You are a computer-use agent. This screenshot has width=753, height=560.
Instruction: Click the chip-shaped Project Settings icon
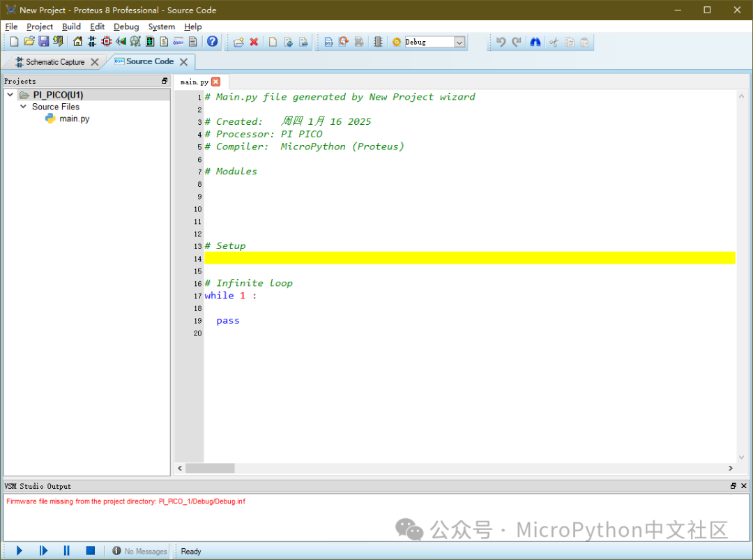tap(378, 43)
